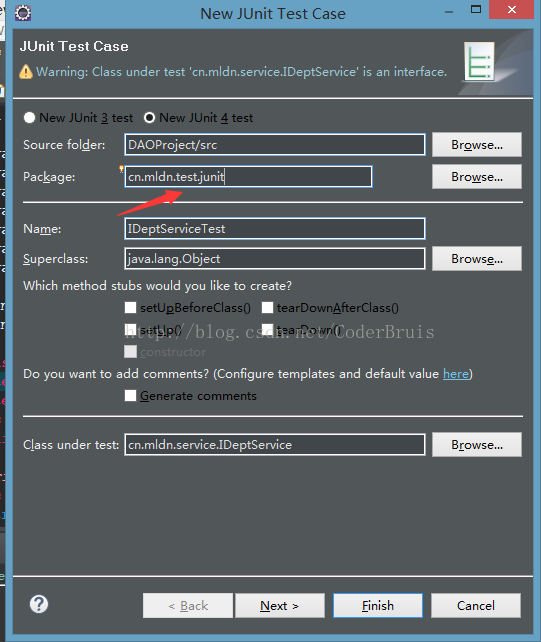The image size is (541, 642).
Task: Click the Class under test input field
Action: pyautogui.click(x=275, y=444)
